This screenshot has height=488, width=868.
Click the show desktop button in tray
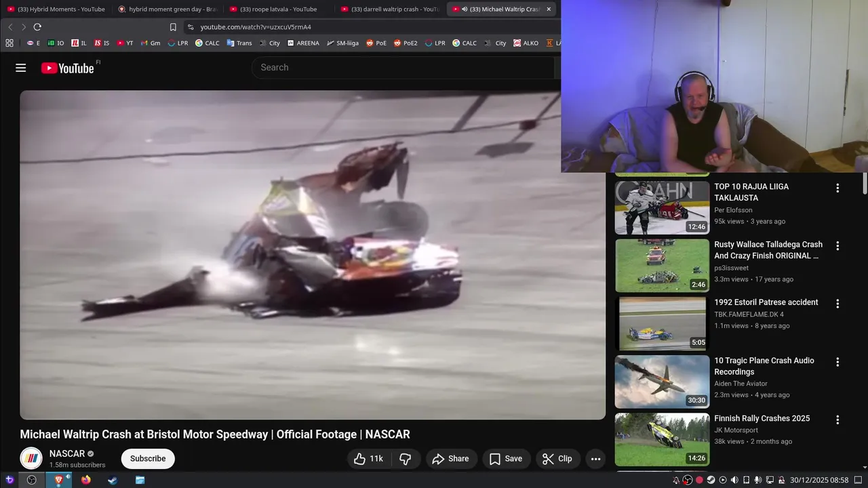858,480
